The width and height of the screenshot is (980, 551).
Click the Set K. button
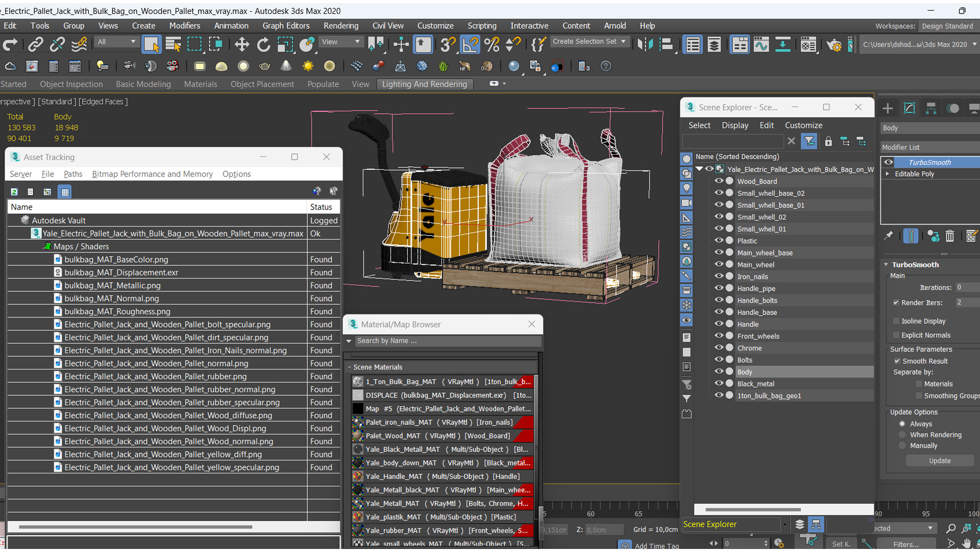[841, 544]
